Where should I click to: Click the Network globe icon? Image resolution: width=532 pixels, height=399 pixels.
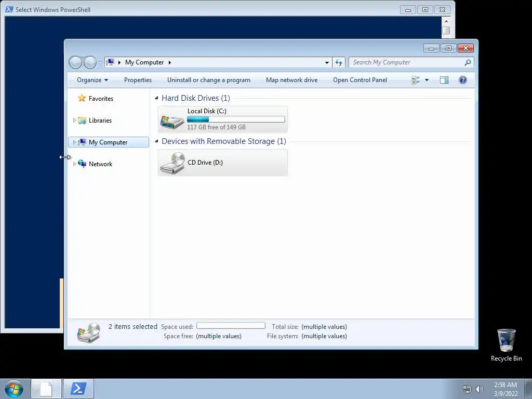tap(82, 164)
